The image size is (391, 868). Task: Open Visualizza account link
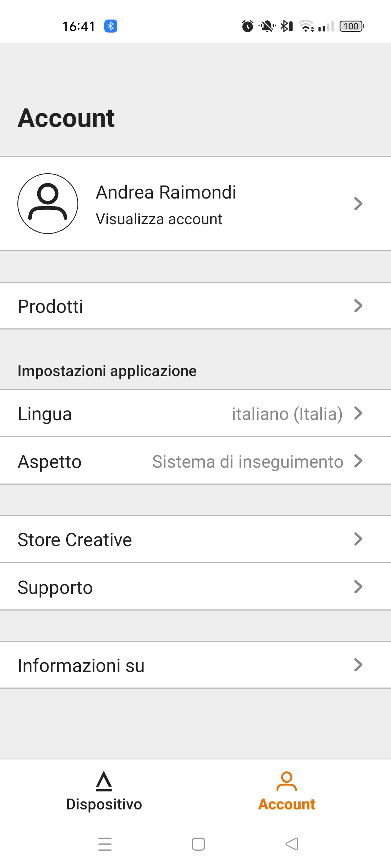(159, 219)
